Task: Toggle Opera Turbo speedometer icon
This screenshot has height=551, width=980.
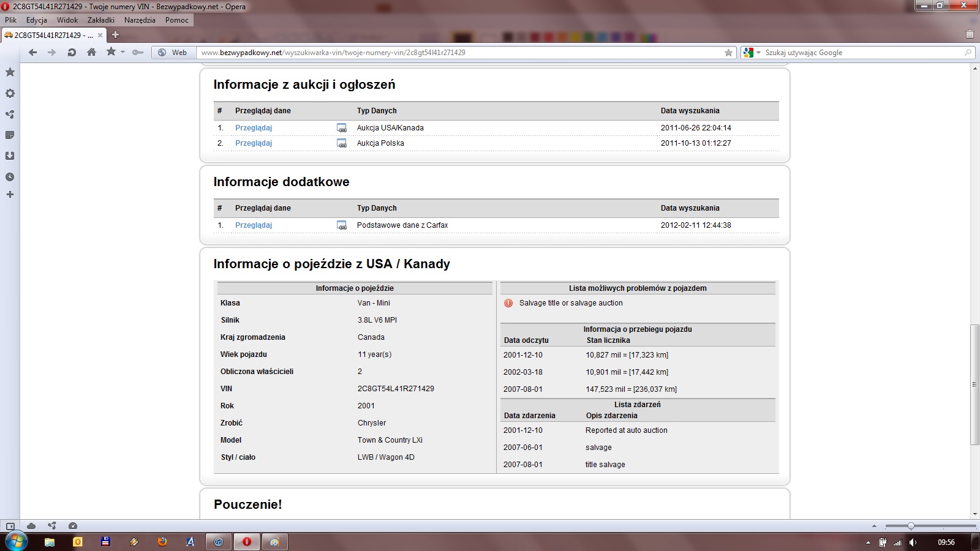Action: click(x=73, y=526)
